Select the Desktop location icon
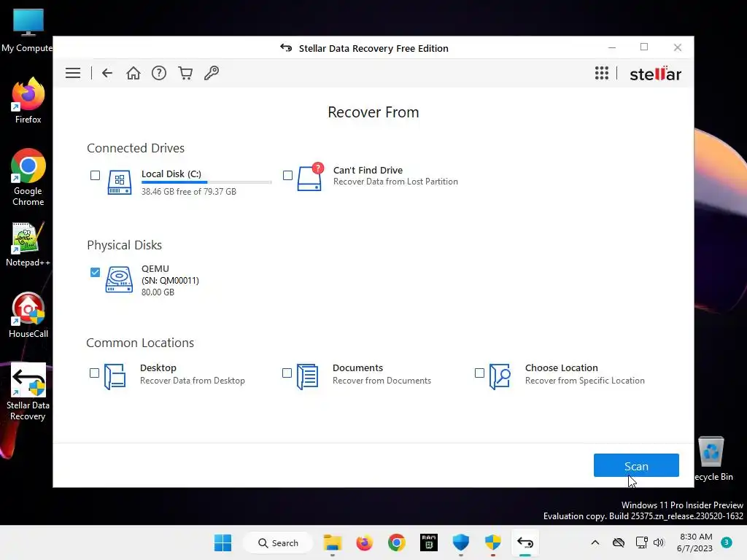The image size is (747, 560). click(x=115, y=376)
